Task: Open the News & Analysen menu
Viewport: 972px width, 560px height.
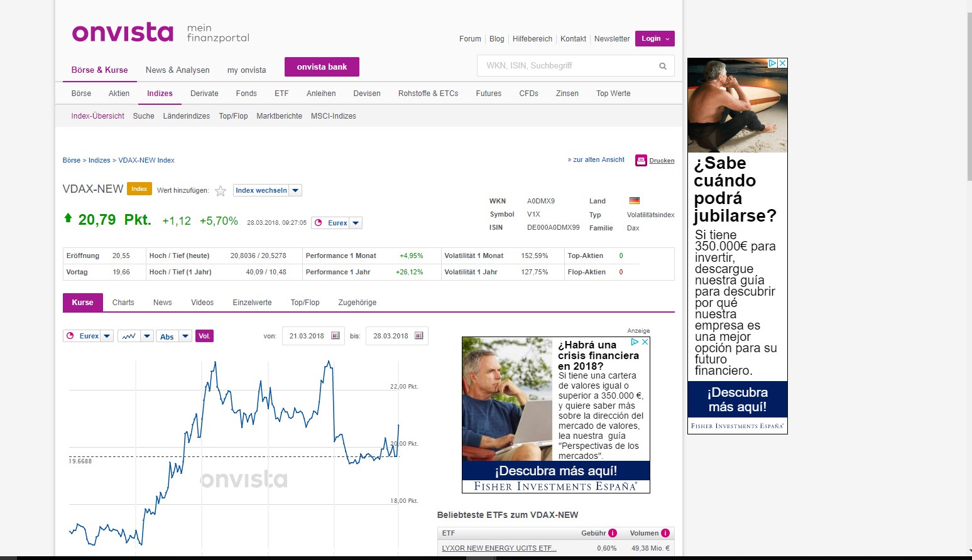Action: click(x=178, y=70)
